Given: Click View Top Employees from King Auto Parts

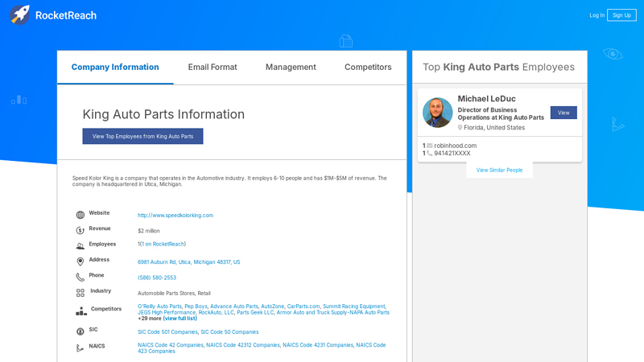Looking at the screenshot, I should [142, 136].
